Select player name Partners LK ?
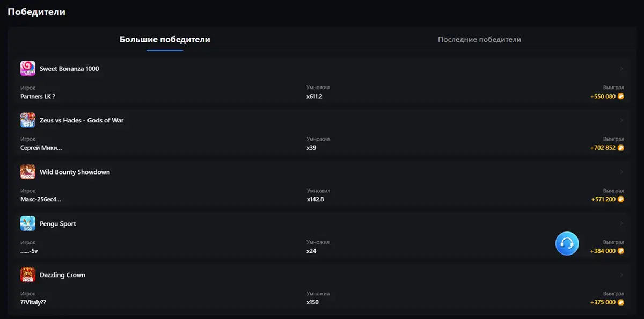Image resolution: width=644 pixels, height=319 pixels. pos(38,97)
